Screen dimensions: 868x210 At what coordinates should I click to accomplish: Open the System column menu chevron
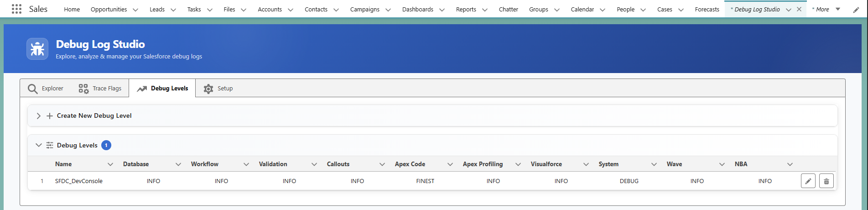pyautogui.click(x=654, y=164)
